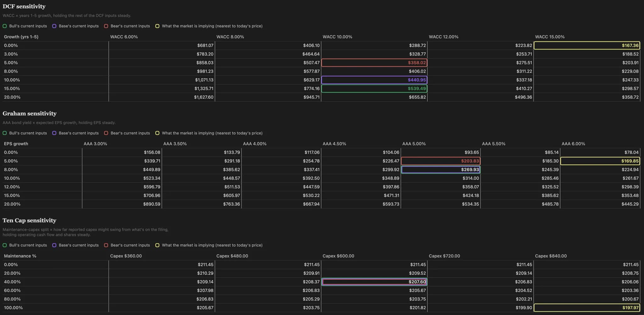Click the 20.00% growth row label in DCF table

(12, 97)
